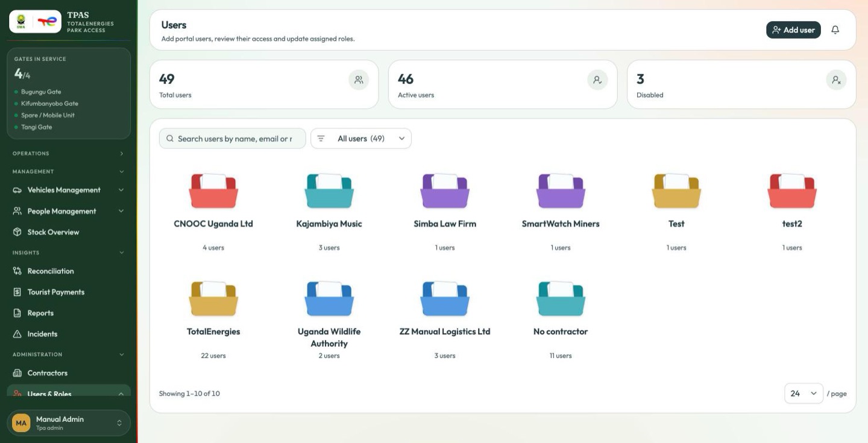The image size is (868, 443).
Task: Click the 'Showing 1–10 of 10' text
Action: [x=189, y=394]
